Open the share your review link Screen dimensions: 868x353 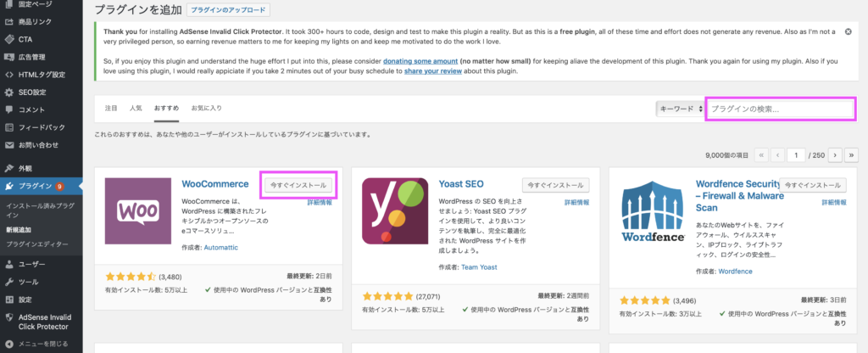point(431,71)
